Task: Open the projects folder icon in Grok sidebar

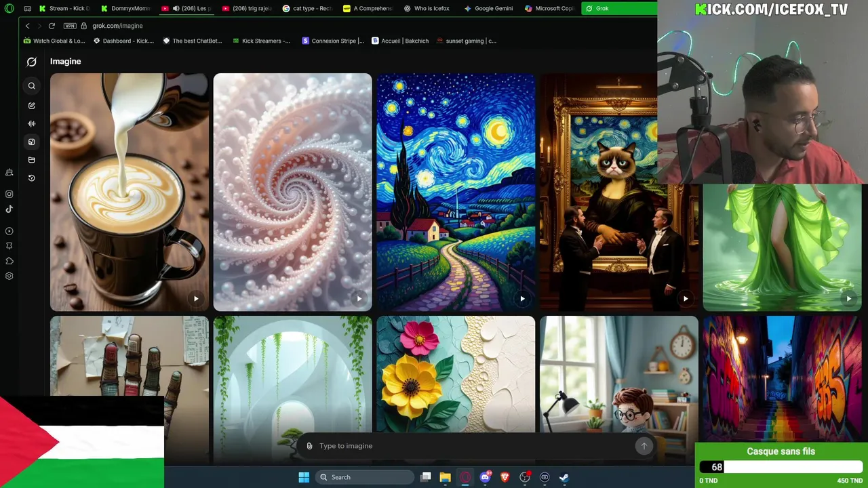Action: pyautogui.click(x=31, y=160)
